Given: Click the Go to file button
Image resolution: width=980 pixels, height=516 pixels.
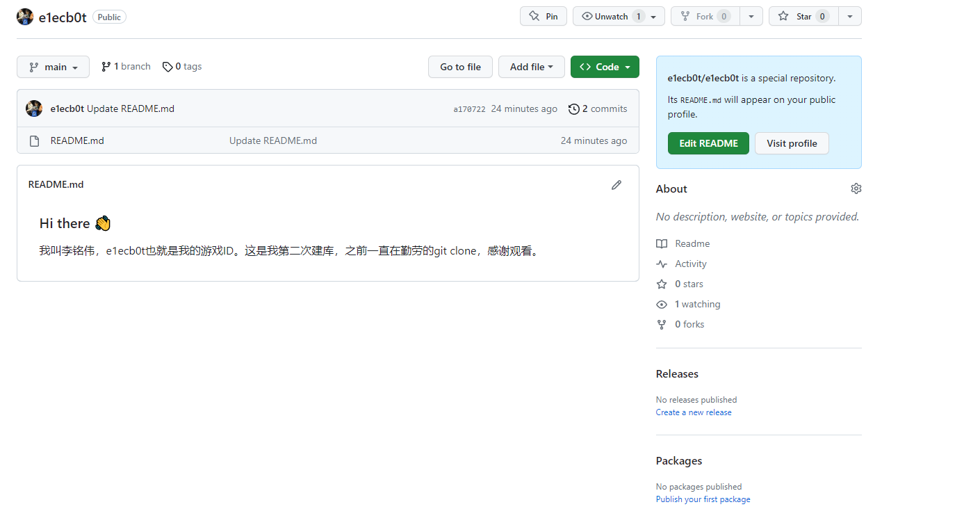Looking at the screenshot, I should click(460, 67).
